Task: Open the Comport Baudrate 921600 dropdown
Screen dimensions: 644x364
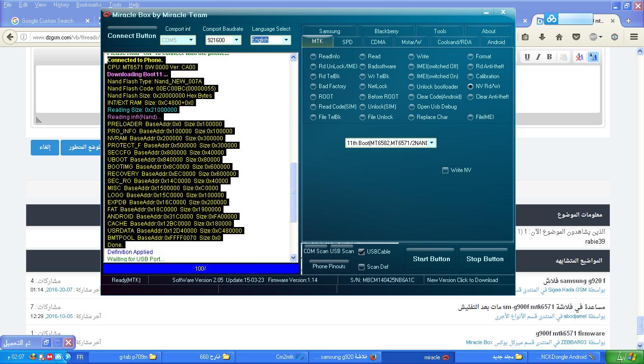Action: click(224, 40)
